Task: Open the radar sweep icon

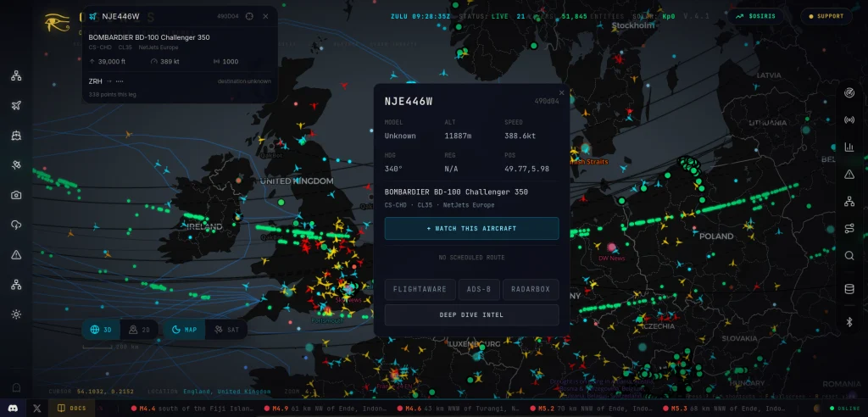Action: click(849, 92)
